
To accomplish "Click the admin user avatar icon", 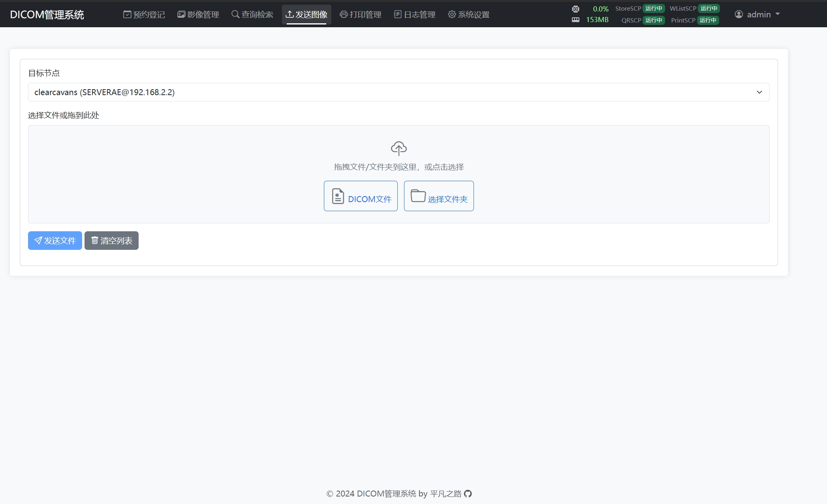I will (x=739, y=15).
